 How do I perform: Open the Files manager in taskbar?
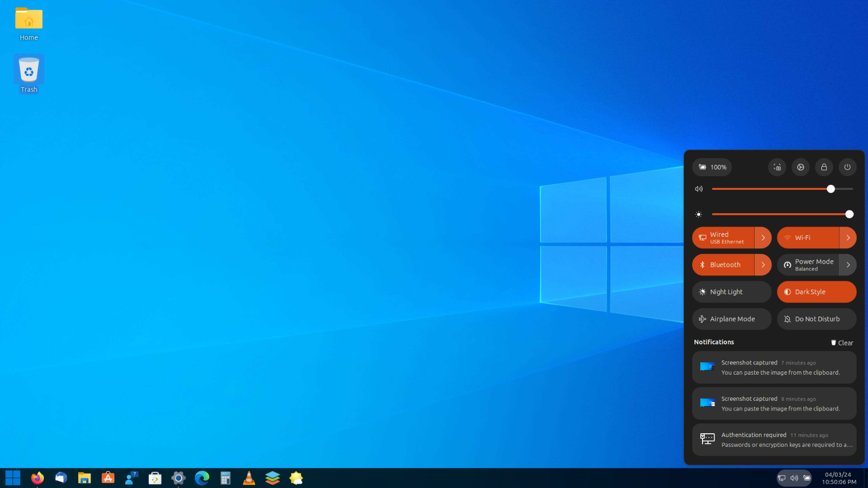click(x=84, y=478)
